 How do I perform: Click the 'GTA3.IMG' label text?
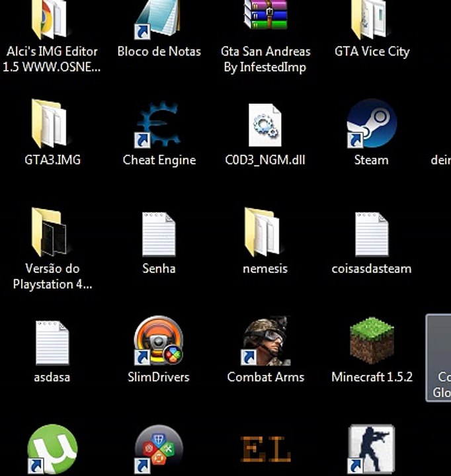[x=52, y=160]
